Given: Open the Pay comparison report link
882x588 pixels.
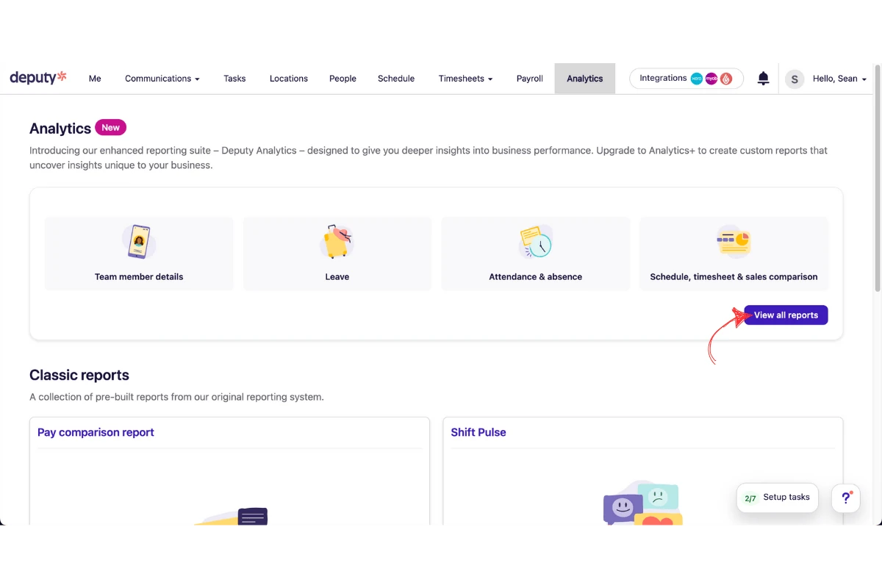Looking at the screenshot, I should click(96, 432).
